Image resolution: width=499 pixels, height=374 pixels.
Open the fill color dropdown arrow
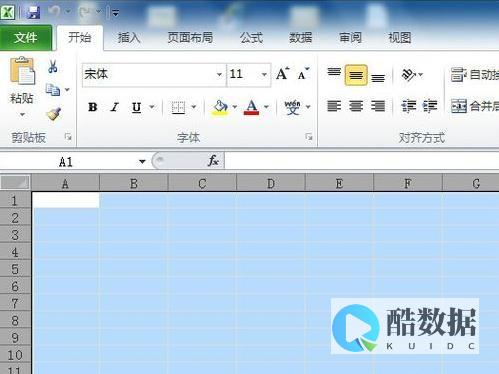click(235, 107)
